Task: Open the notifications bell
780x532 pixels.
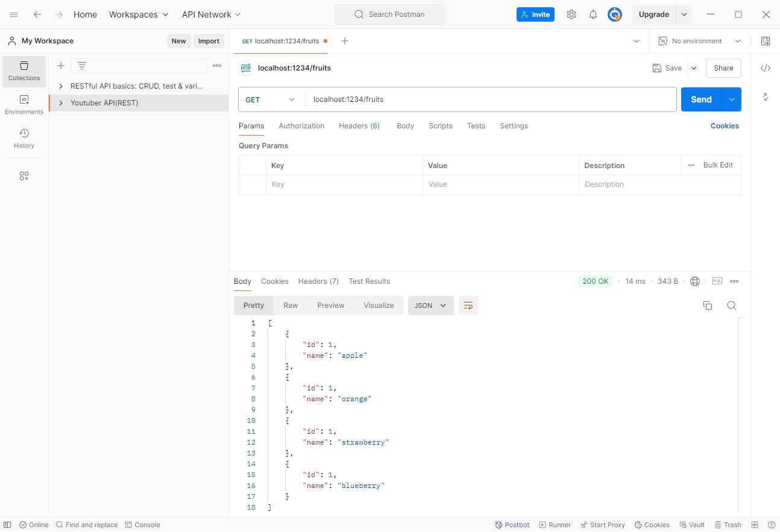Action: (x=593, y=14)
